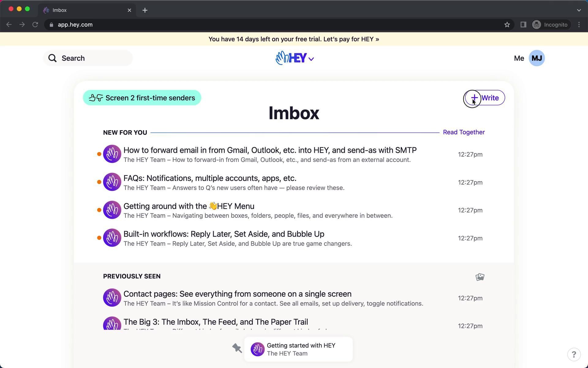Image resolution: width=588 pixels, height=368 pixels.
Task: Open Chrome three-dot menu
Action: pos(579,25)
